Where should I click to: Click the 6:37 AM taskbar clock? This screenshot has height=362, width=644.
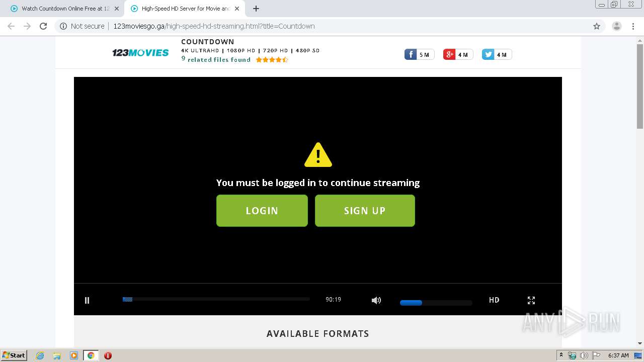(x=618, y=355)
